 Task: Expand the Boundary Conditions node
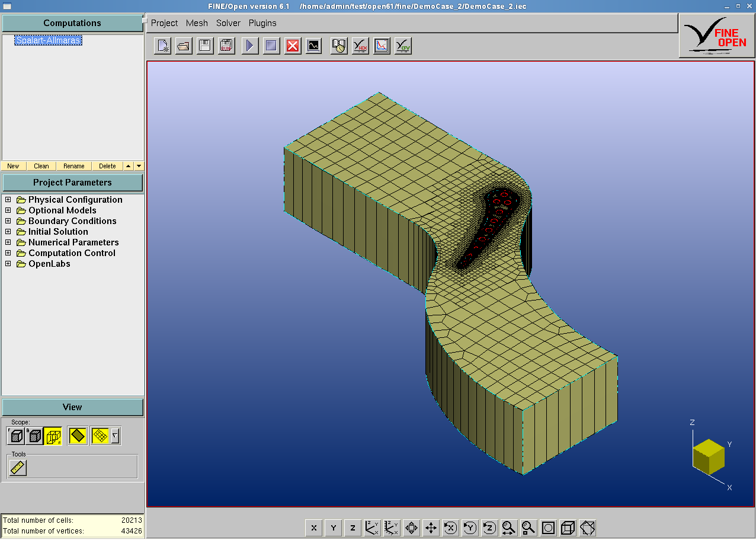point(8,221)
